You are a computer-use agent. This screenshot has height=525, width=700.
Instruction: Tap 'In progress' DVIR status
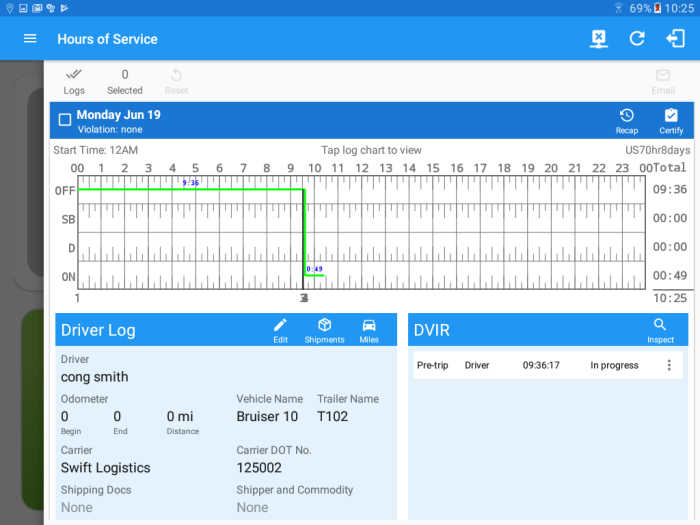pyautogui.click(x=614, y=365)
